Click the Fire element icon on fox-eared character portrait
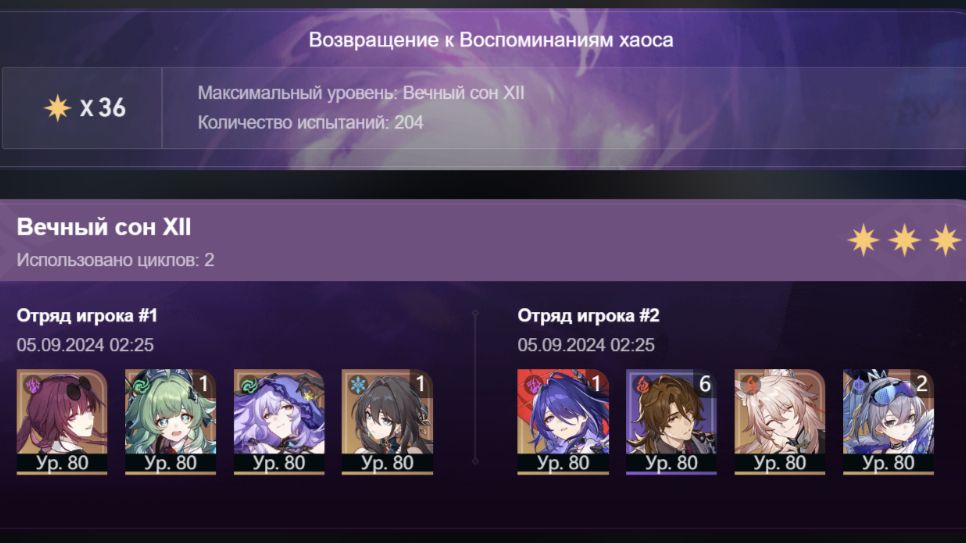This screenshot has width=966, height=543. coord(750,386)
